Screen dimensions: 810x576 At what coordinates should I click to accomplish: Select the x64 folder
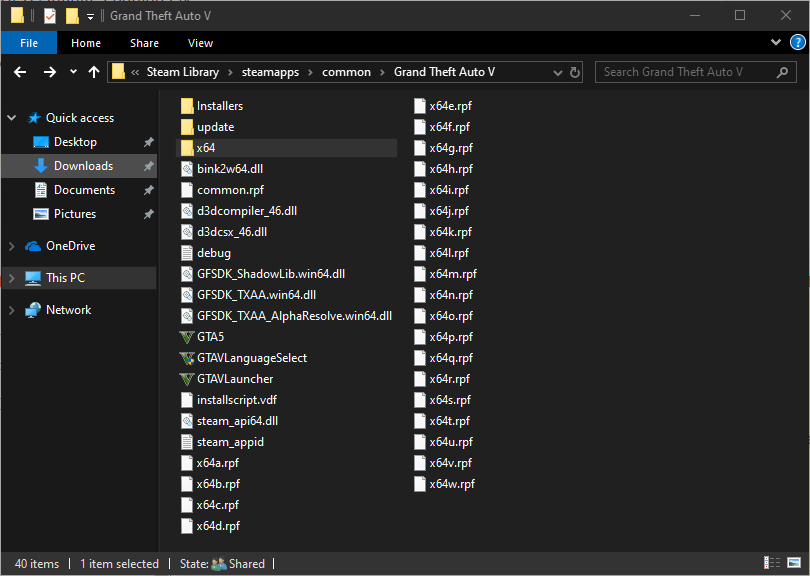click(x=205, y=148)
